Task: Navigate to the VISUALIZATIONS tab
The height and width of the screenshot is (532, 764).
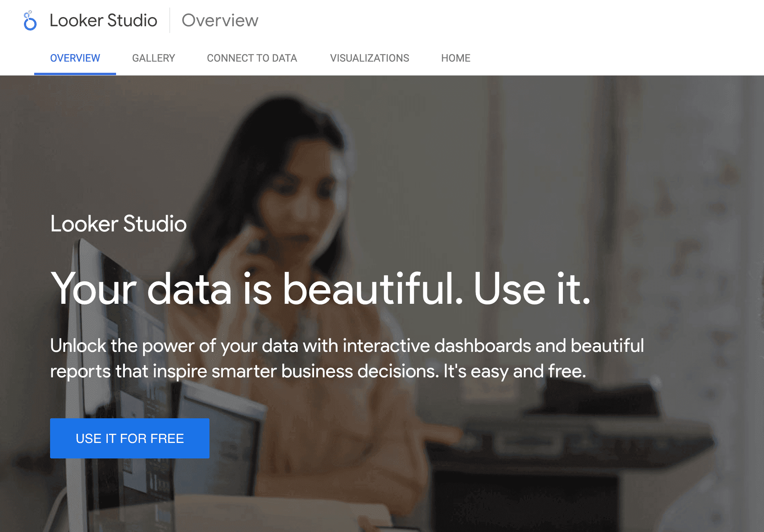Action: (x=370, y=58)
